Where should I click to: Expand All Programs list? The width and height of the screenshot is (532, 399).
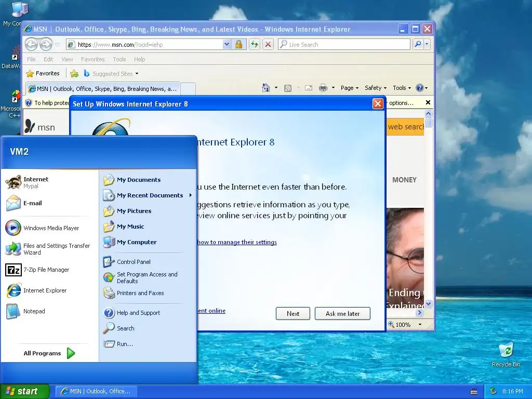[49, 353]
